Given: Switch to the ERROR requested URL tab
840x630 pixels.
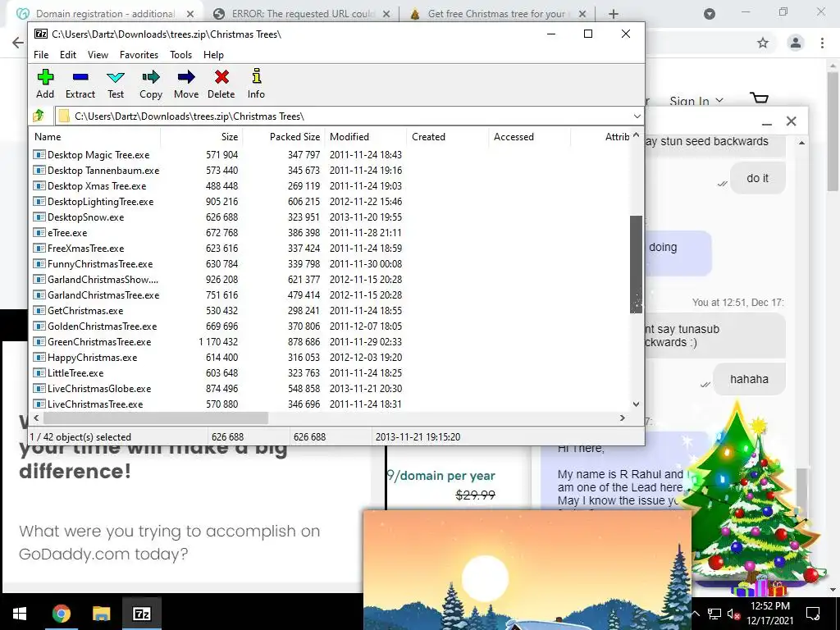Looking at the screenshot, I should tap(303, 14).
